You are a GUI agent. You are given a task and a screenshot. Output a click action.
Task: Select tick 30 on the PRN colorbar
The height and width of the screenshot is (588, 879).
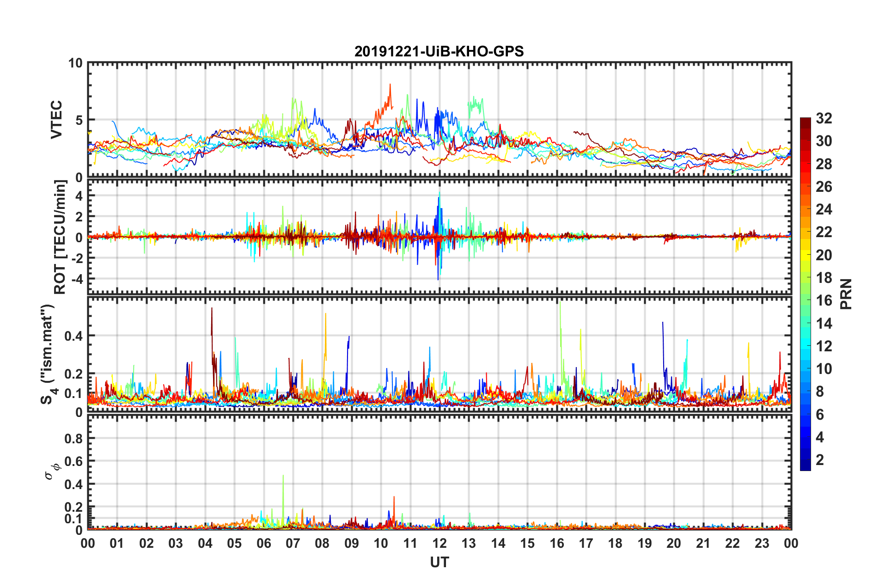824,141
